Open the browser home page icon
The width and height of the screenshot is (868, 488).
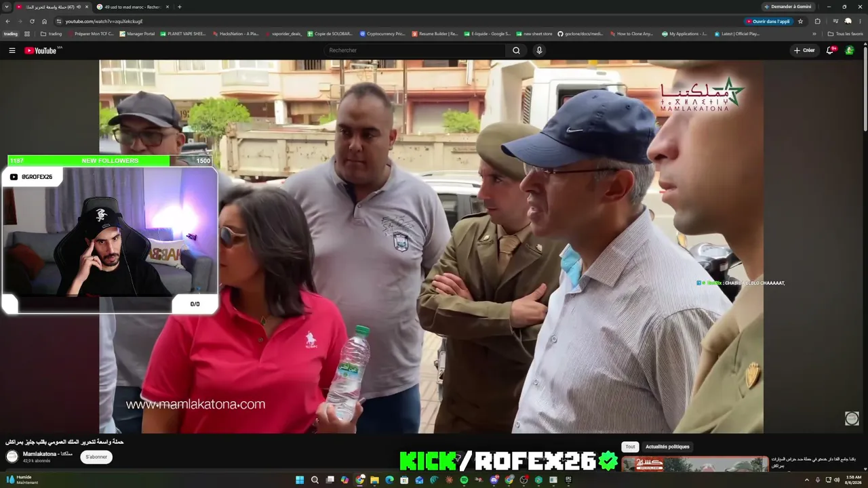(x=44, y=21)
